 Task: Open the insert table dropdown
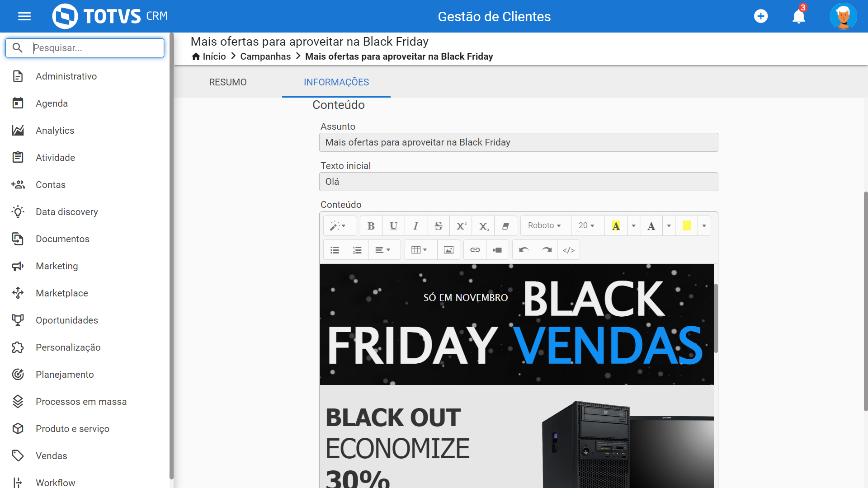point(419,250)
